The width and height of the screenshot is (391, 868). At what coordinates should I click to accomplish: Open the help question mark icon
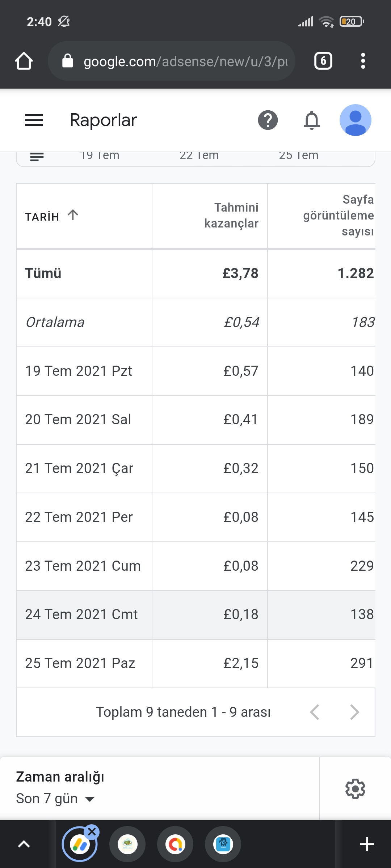coord(268,120)
